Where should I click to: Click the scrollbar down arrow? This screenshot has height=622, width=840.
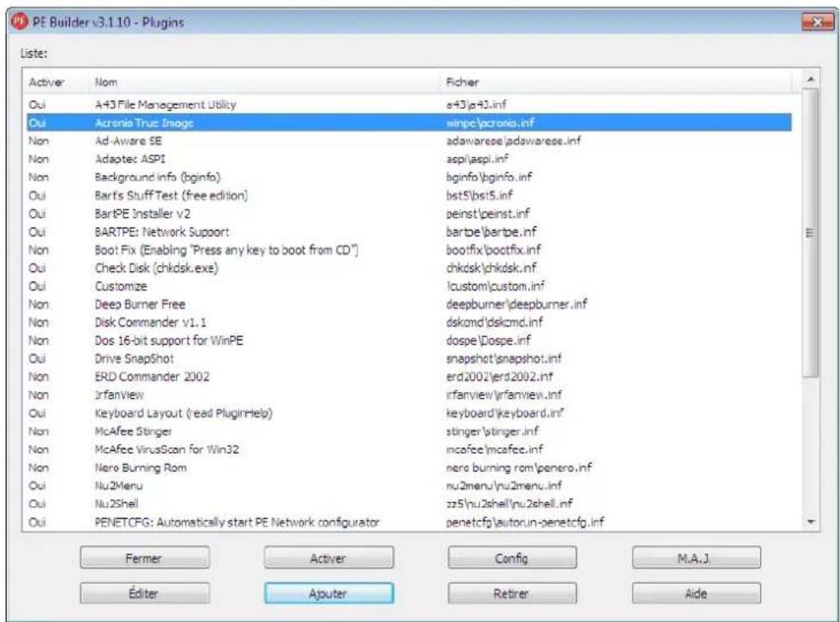(x=811, y=521)
